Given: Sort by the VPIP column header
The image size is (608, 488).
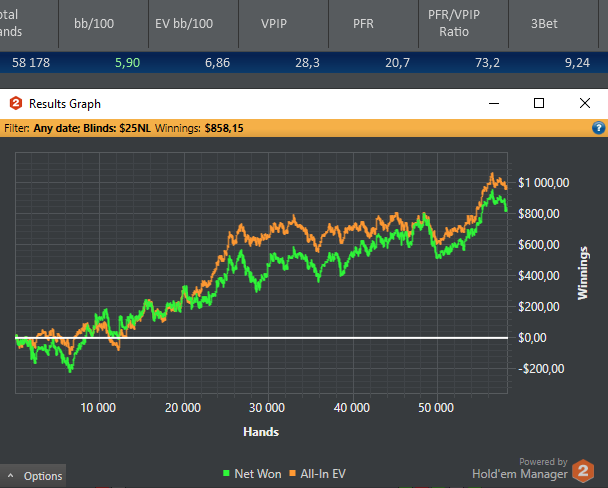Looking at the screenshot, I should pyautogui.click(x=276, y=20).
